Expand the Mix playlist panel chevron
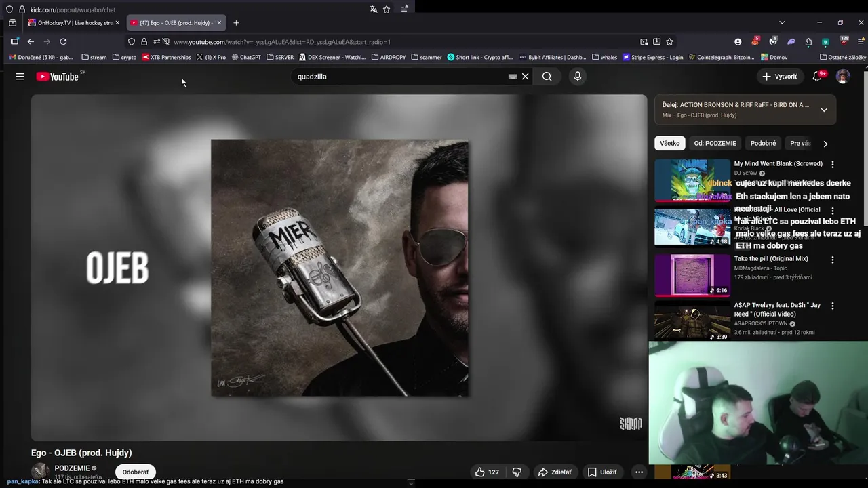This screenshot has height=488, width=868. point(824,110)
